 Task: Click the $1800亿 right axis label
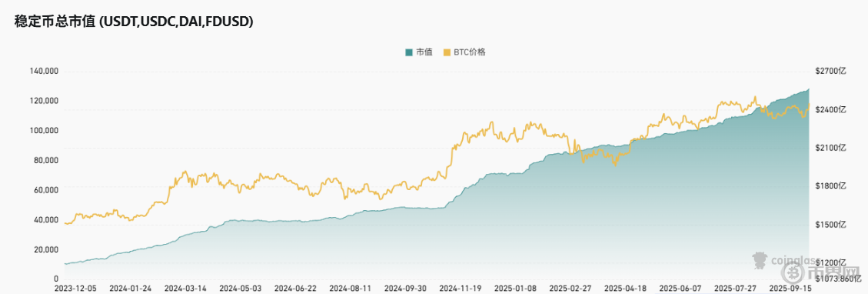(830, 186)
